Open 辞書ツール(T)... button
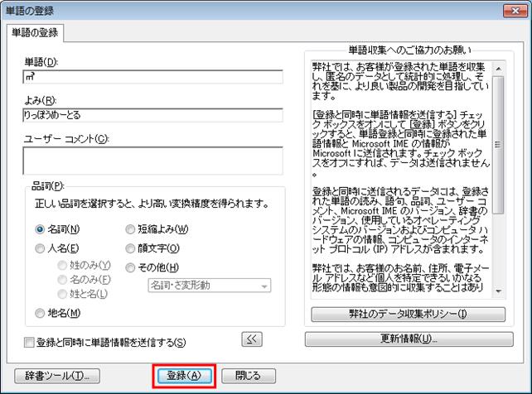532x394 pixels. click(57, 376)
